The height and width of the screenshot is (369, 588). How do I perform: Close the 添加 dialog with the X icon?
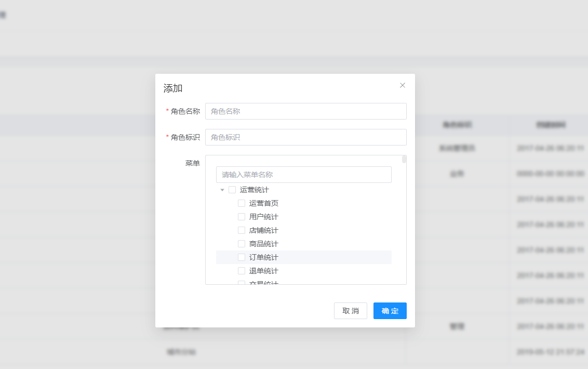point(403,85)
